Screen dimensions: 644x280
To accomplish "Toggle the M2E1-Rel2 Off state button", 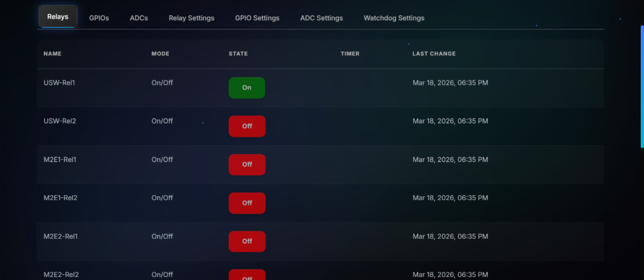I will click(247, 203).
